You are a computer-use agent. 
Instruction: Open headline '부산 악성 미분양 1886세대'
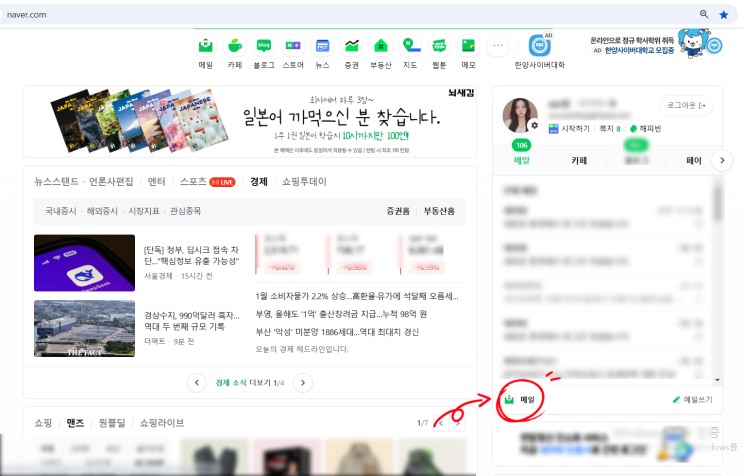coord(337,332)
